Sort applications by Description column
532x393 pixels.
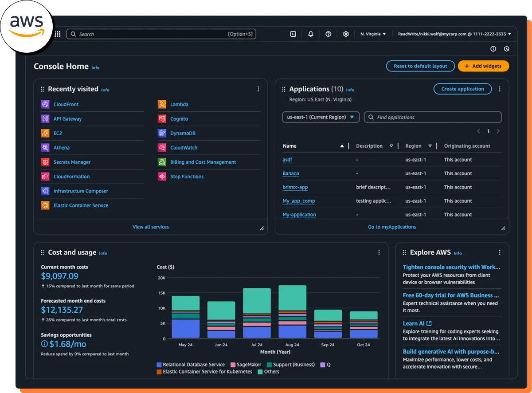[391, 146]
